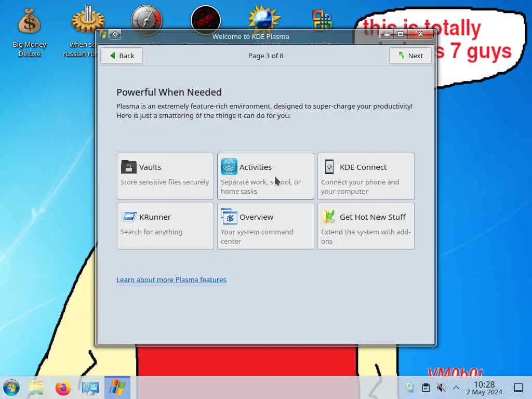This screenshot has width=532, height=399.
Task: Click the Overview windows icon
Action: point(229,217)
